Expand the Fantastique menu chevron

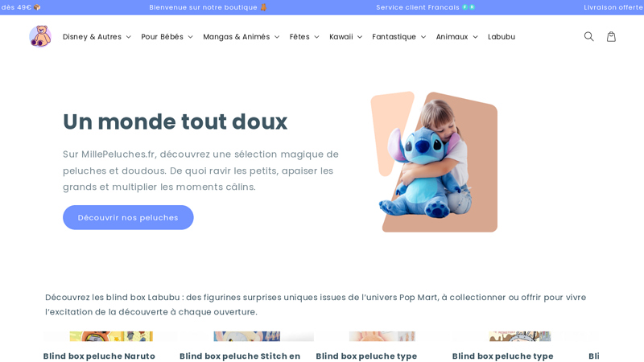[x=423, y=37]
